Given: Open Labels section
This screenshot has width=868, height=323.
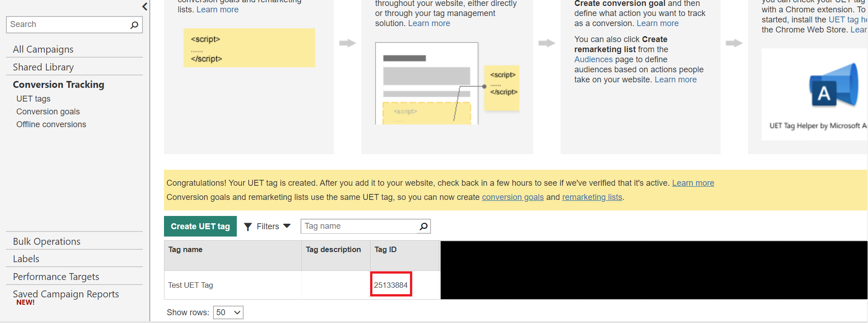Looking at the screenshot, I should point(26,259).
